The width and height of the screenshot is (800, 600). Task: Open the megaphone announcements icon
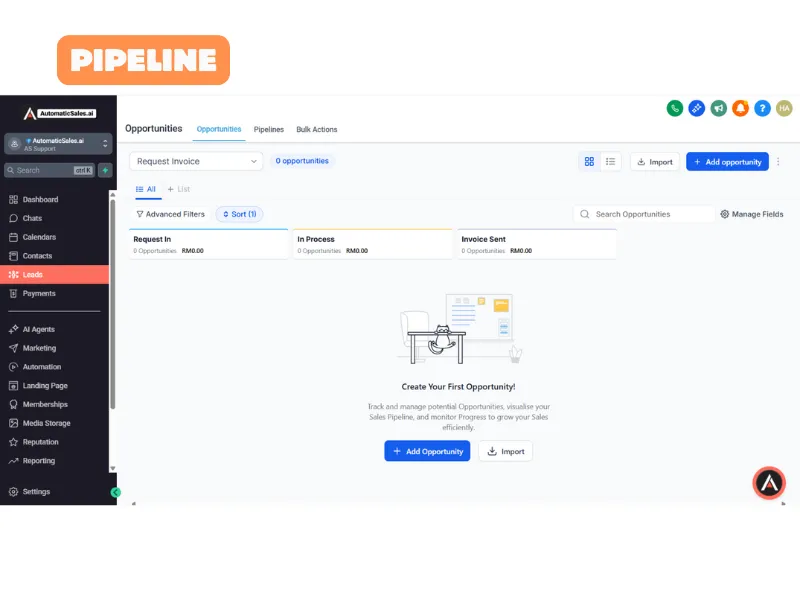pos(718,108)
